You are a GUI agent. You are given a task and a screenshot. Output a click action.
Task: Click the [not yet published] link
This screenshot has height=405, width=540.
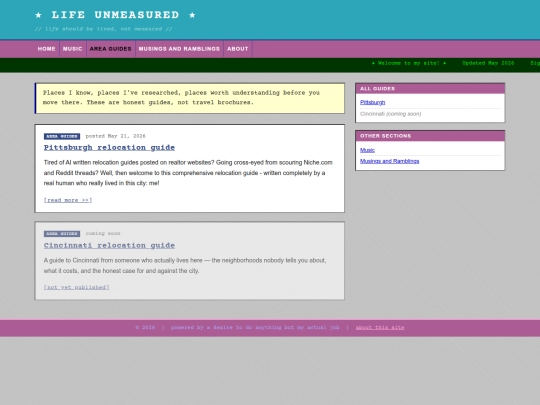[x=76, y=287]
